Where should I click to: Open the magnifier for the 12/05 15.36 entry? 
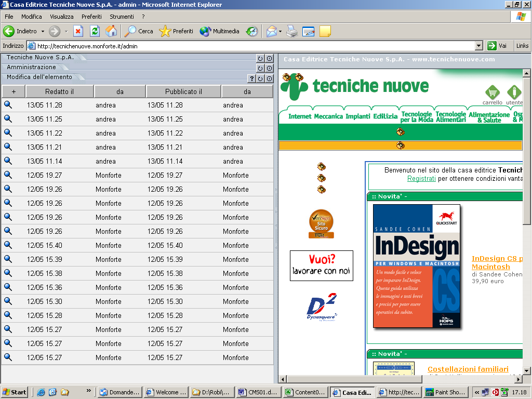[x=8, y=287]
